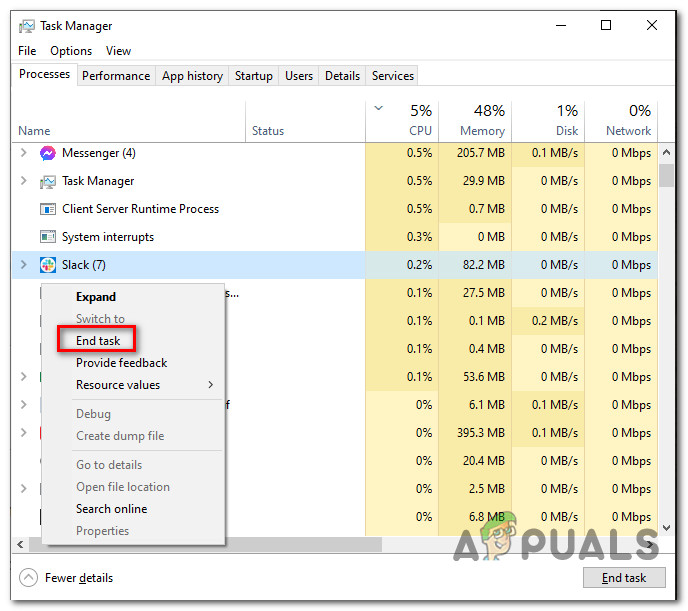
Task: Click the vertical scrollbar up arrow
Action: coord(666,152)
